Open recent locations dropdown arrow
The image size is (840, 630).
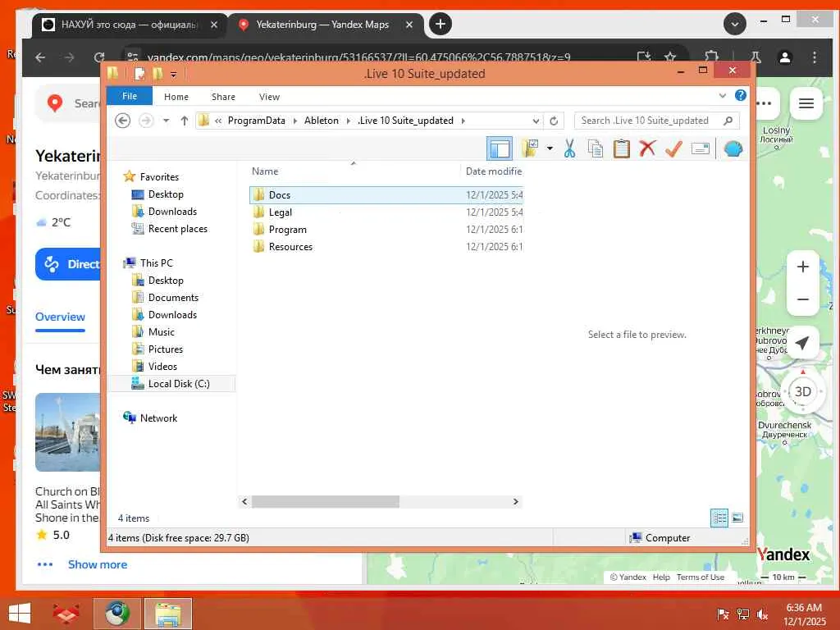click(166, 121)
